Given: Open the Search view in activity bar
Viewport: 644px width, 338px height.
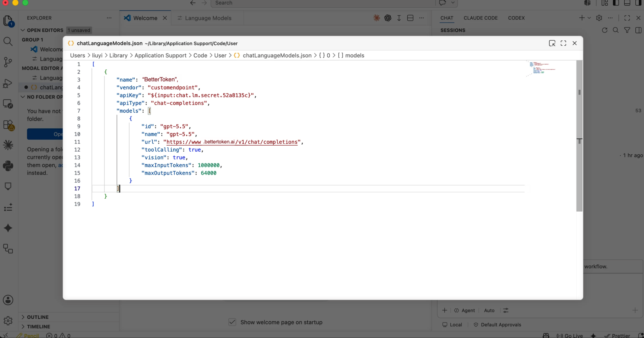Looking at the screenshot, I should (x=8, y=42).
